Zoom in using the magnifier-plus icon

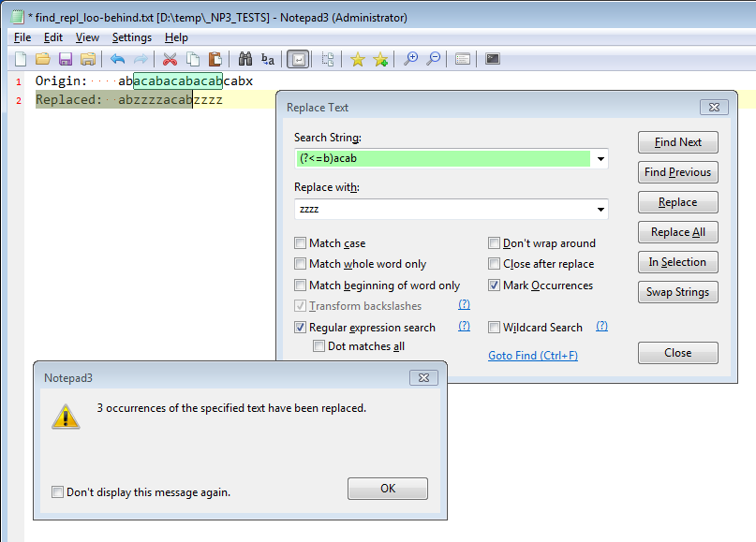(410, 58)
